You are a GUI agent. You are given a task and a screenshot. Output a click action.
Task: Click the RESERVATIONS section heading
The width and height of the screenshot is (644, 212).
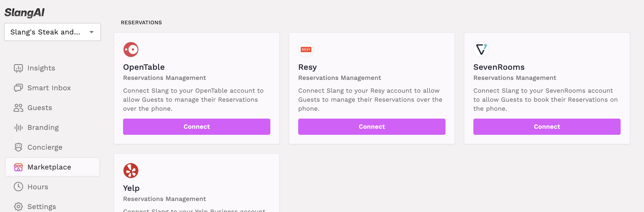tap(141, 23)
